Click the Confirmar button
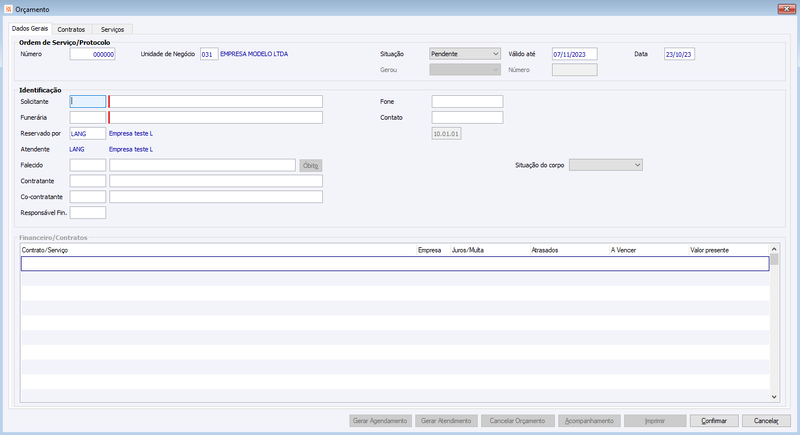The width and height of the screenshot is (800, 435). (714, 421)
